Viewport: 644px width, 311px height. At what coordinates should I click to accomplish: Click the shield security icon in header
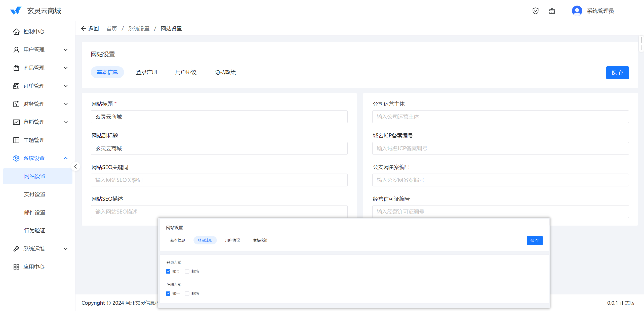pos(535,11)
